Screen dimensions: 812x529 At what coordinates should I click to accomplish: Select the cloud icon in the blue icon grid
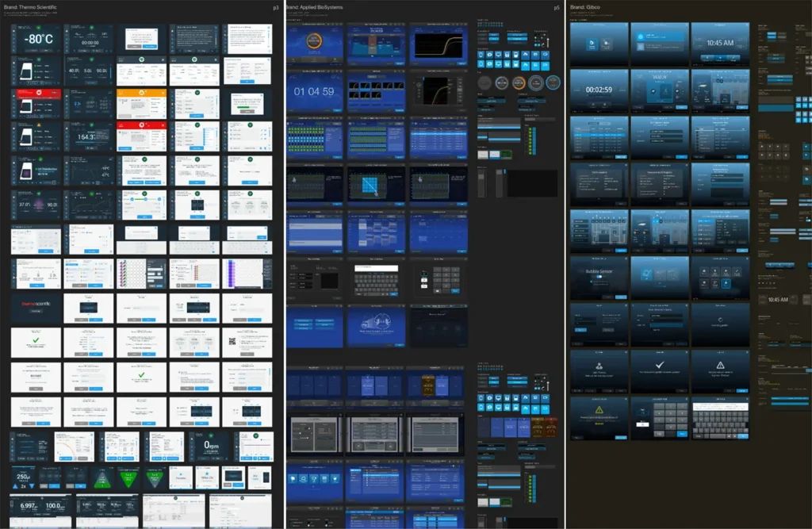coord(525,54)
